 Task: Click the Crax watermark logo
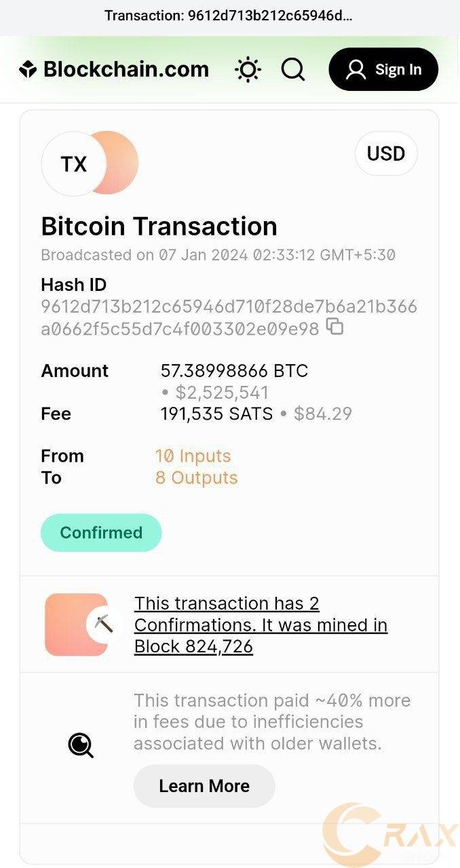[x=390, y=834]
